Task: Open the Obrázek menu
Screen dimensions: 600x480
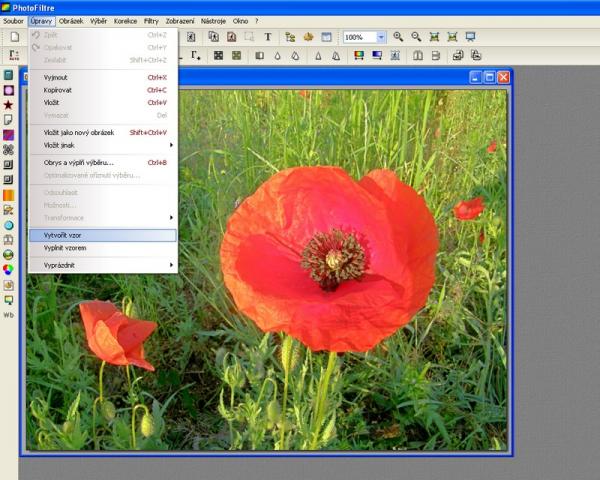Action: 71,21
